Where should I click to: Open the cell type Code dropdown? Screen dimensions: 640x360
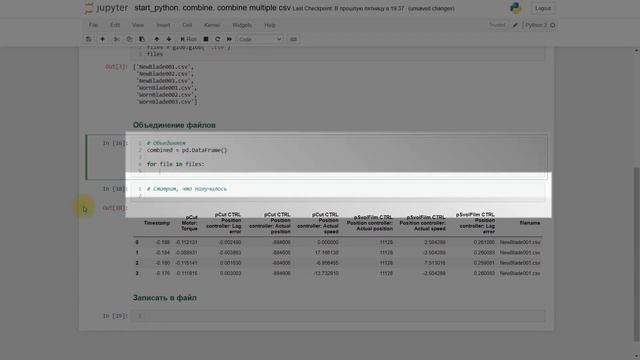tap(260, 39)
